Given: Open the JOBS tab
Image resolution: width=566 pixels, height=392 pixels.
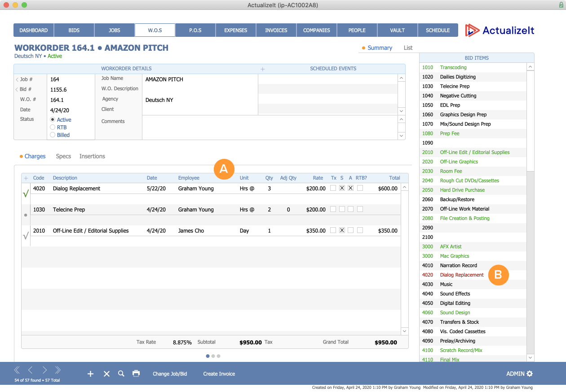Looking at the screenshot, I should 115,30.
